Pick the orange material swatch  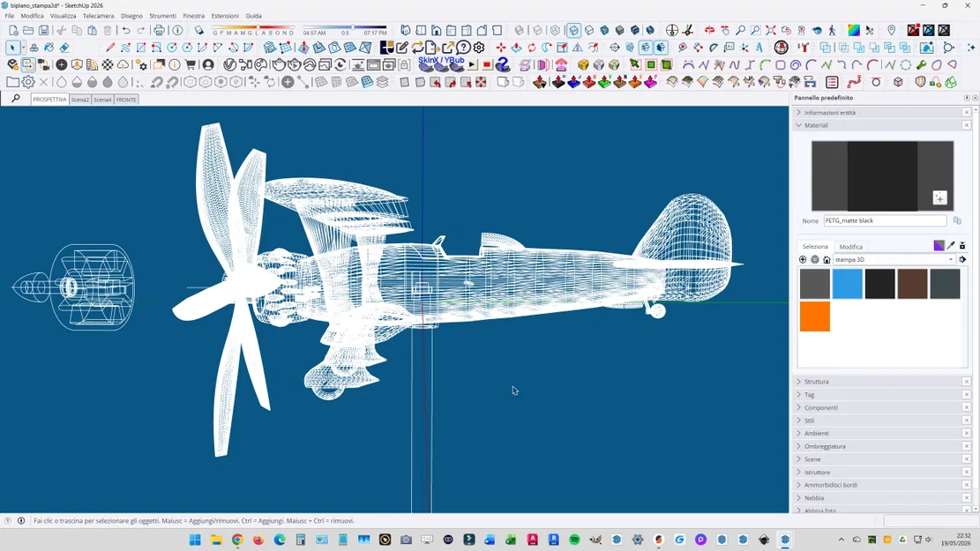(815, 316)
